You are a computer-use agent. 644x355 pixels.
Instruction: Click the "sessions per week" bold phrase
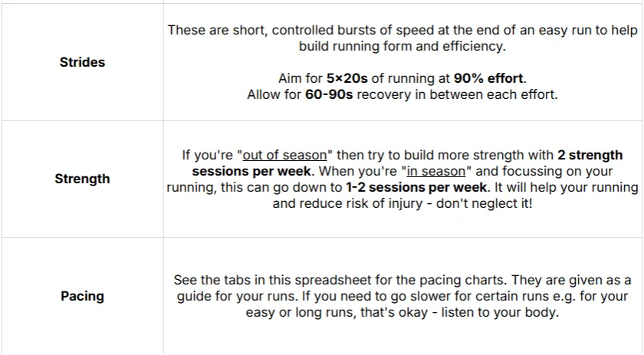tap(251, 171)
